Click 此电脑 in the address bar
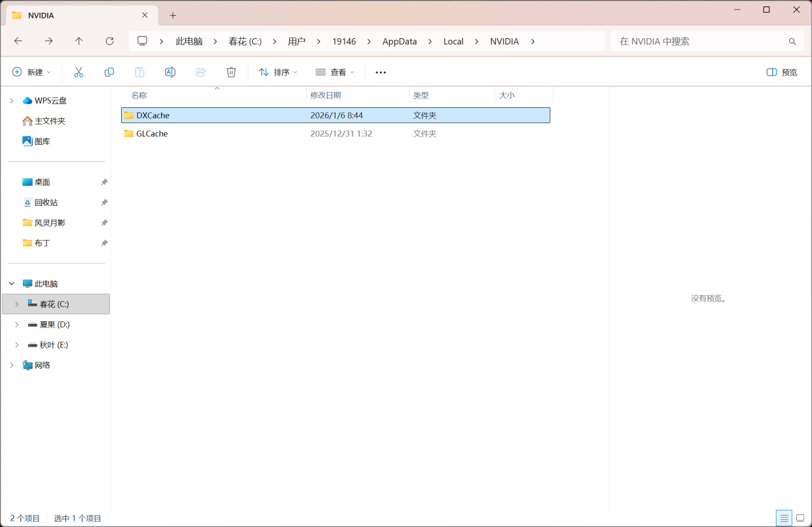The image size is (812, 527). [189, 41]
